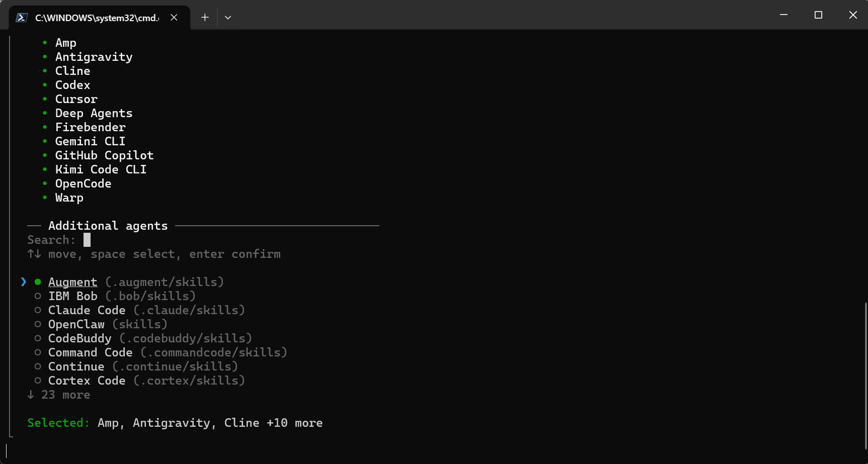Click the CodeBuddy agent name

[80, 338]
